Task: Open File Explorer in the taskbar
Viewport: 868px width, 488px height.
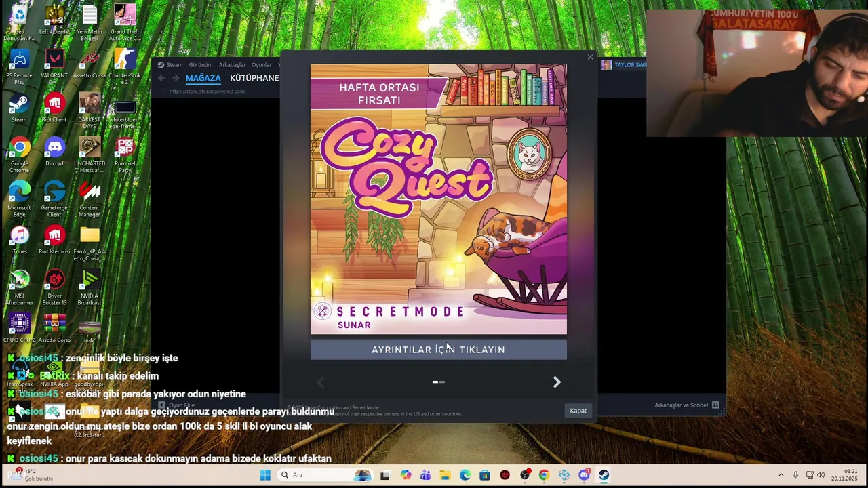Action: [445, 475]
